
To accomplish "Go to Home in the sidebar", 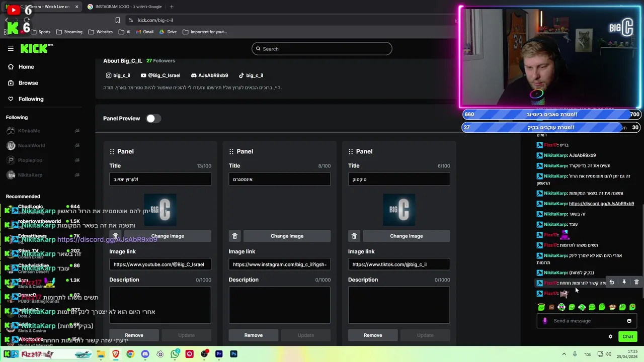I will (x=21, y=67).
